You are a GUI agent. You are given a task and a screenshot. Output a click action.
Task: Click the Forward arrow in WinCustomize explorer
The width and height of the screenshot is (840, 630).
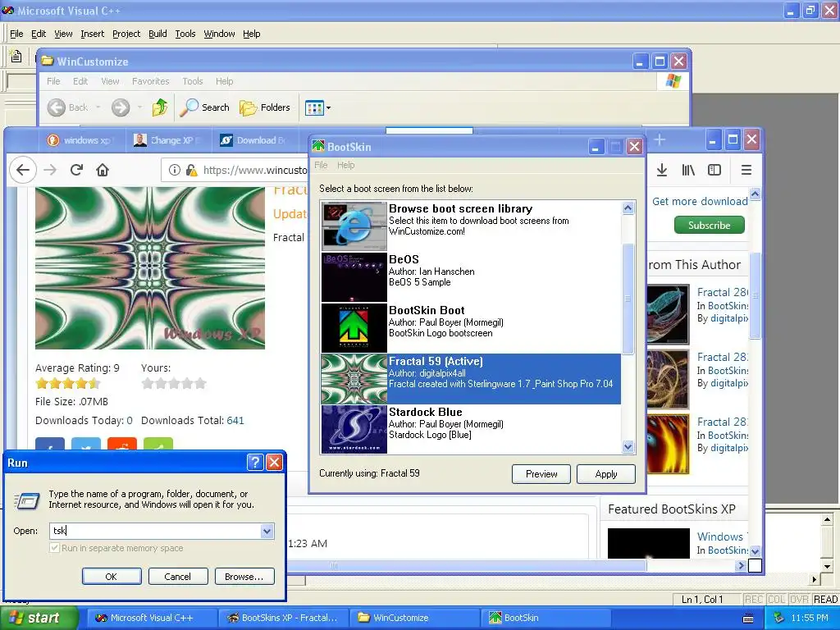point(121,107)
